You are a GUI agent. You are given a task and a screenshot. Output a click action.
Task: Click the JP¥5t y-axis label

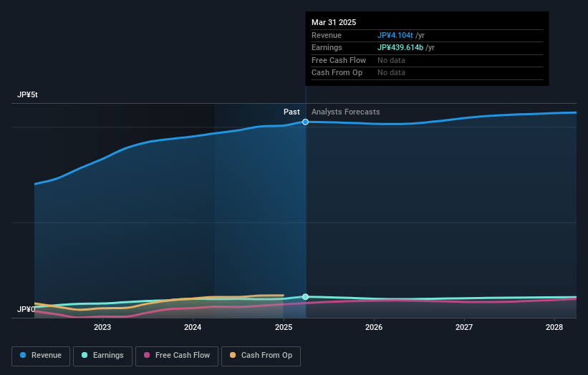[x=27, y=94]
